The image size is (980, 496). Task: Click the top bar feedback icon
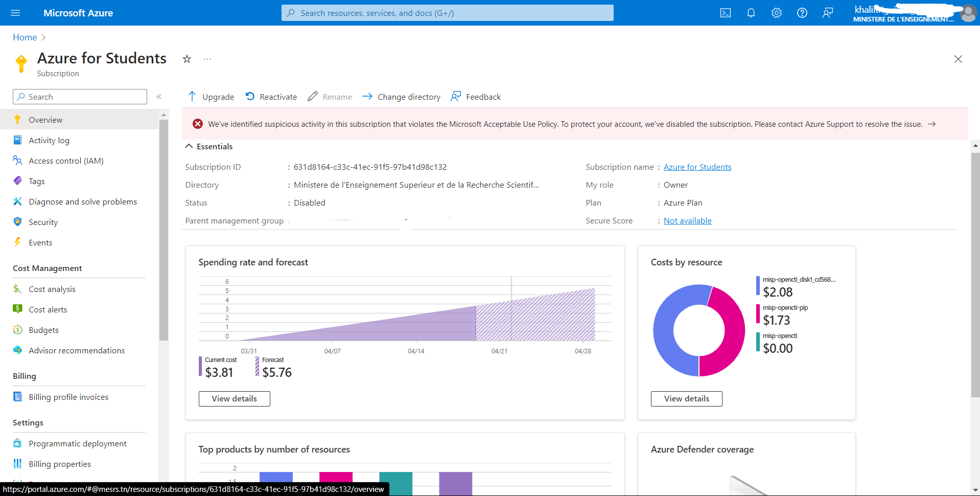pyautogui.click(x=828, y=13)
